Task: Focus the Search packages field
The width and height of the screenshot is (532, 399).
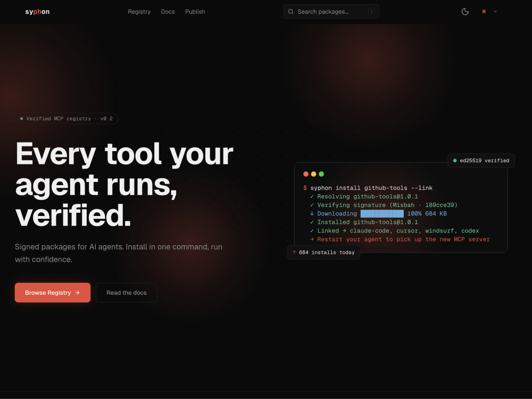Action: point(331,12)
